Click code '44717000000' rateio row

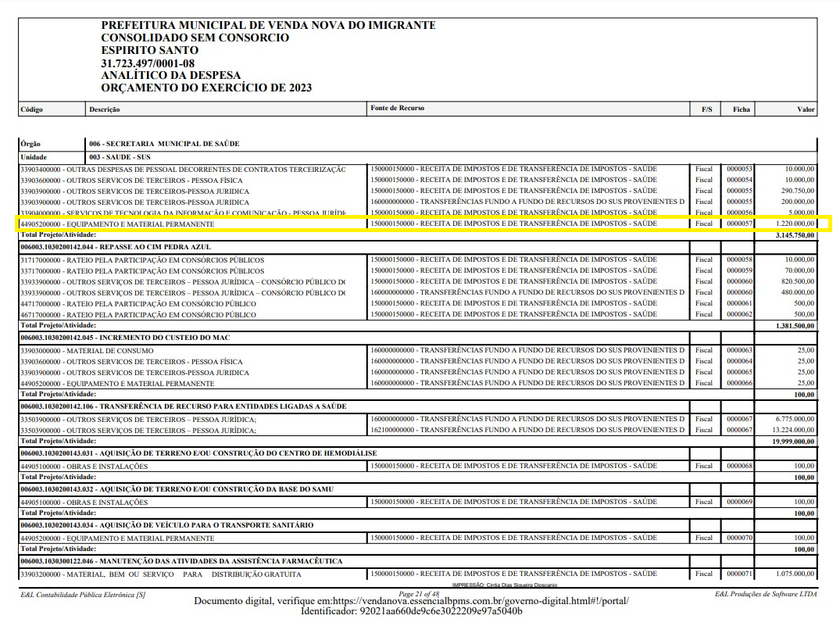pos(138,304)
